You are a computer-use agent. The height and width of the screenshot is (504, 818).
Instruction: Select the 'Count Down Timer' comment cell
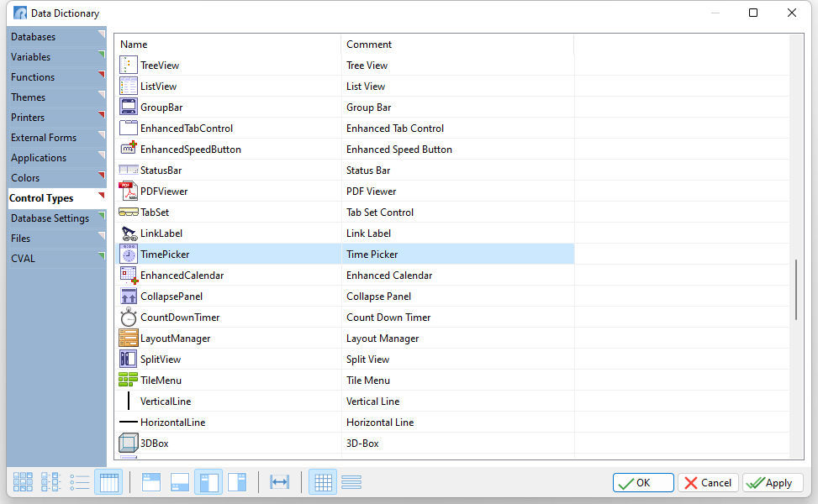point(457,317)
